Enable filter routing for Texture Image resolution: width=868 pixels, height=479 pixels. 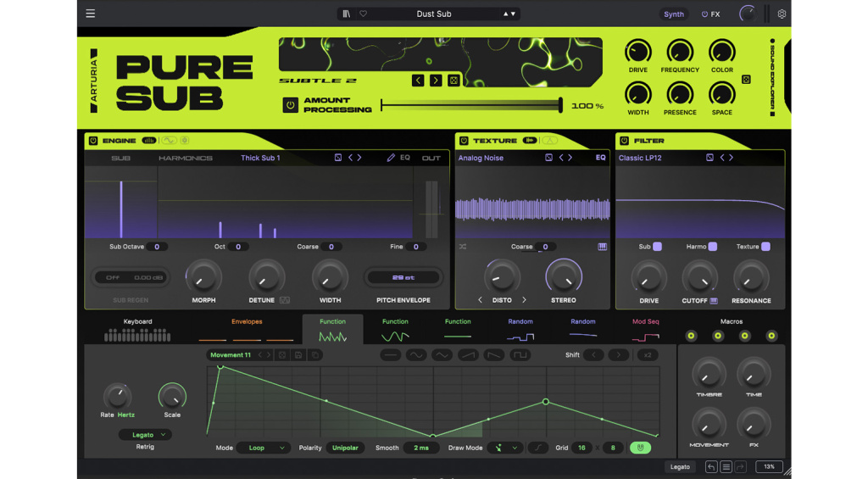pyautogui.click(x=765, y=247)
